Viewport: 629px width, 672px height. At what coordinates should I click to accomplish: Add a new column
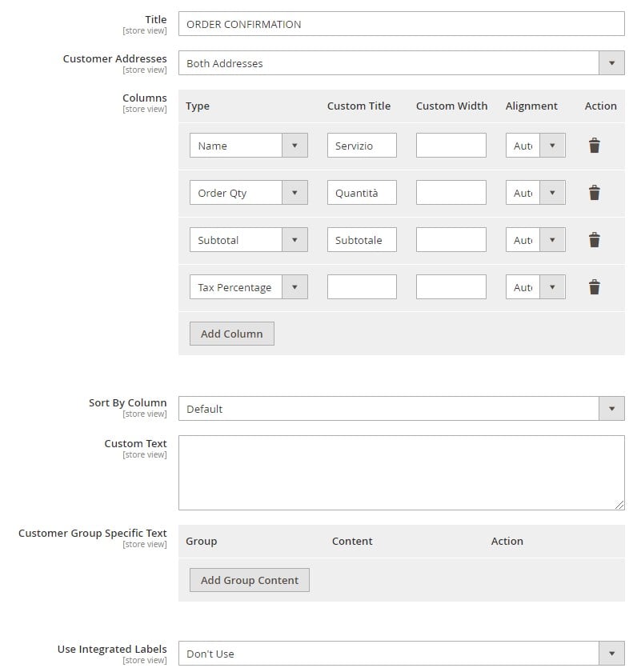coord(232,334)
